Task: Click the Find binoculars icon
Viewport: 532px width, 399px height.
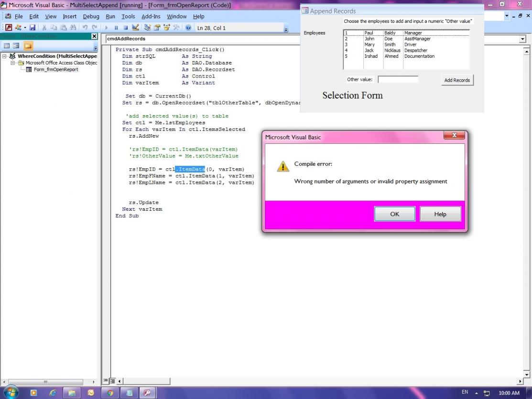Action: 73,28
